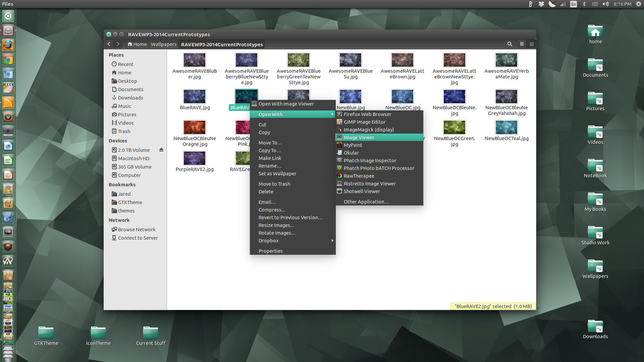Choose Other Application... entry
Screen dimensions: 644x362
(x=379, y=202)
